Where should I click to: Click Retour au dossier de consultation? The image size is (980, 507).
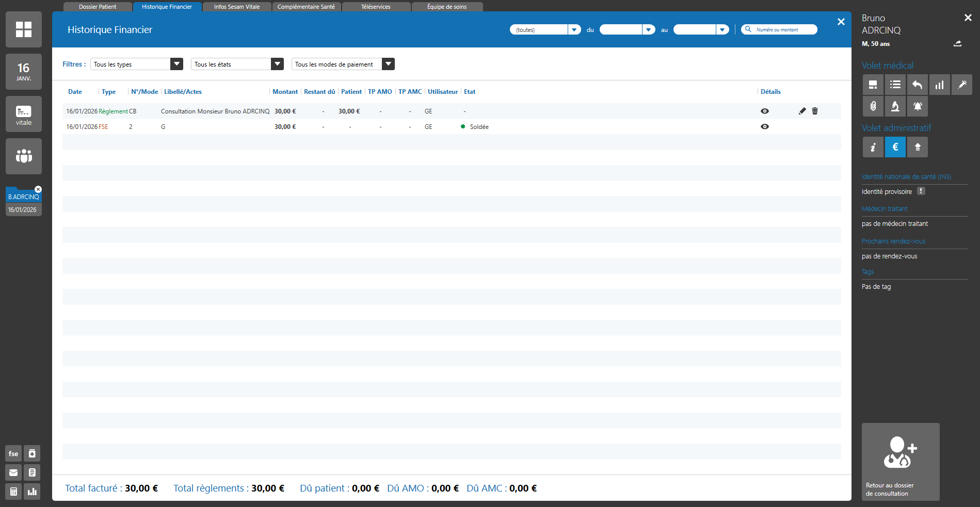(900, 462)
